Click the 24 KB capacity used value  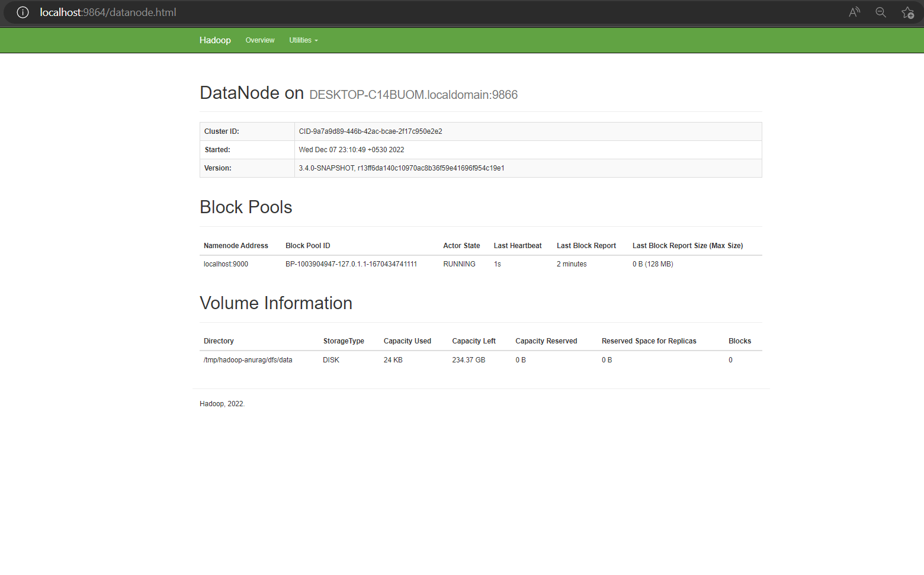coord(393,360)
